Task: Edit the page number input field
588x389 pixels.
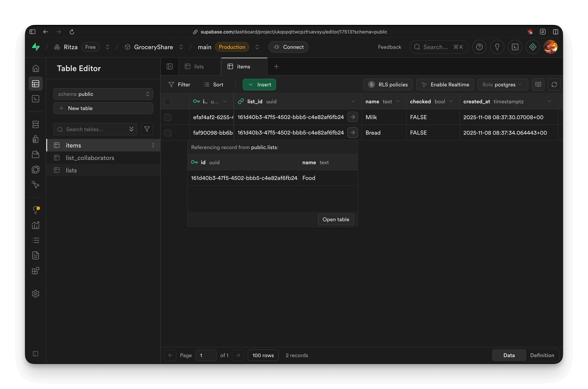Action: pos(206,355)
